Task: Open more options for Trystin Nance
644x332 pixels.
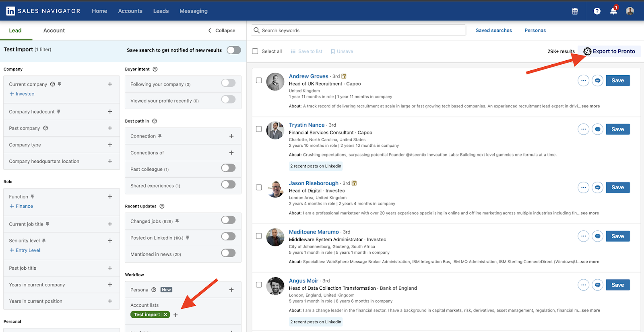Action: 583,129
